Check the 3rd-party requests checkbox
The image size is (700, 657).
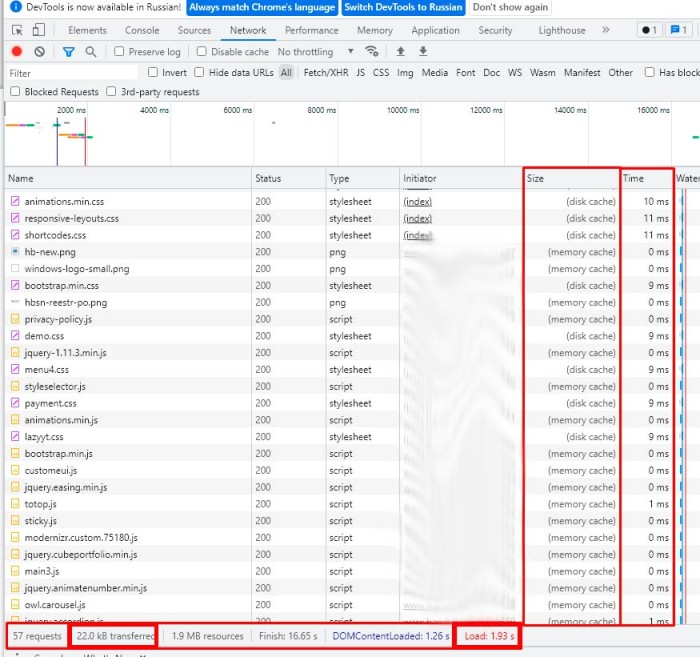pos(111,91)
